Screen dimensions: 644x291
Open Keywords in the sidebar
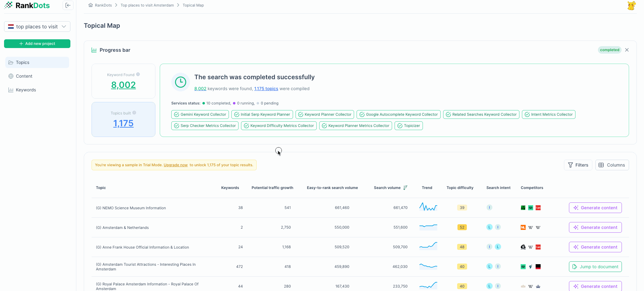point(26,90)
